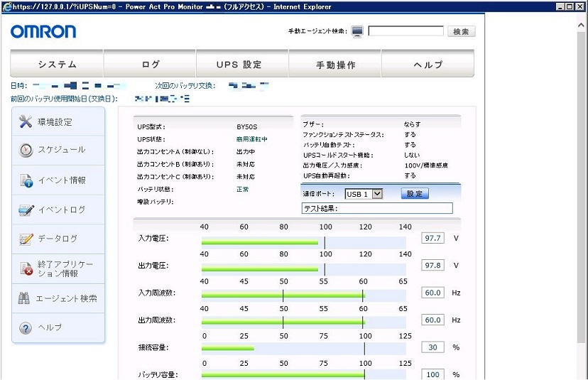Maximize the Internet Explorer window
This screenshot has width=588, height=380.
570,6
